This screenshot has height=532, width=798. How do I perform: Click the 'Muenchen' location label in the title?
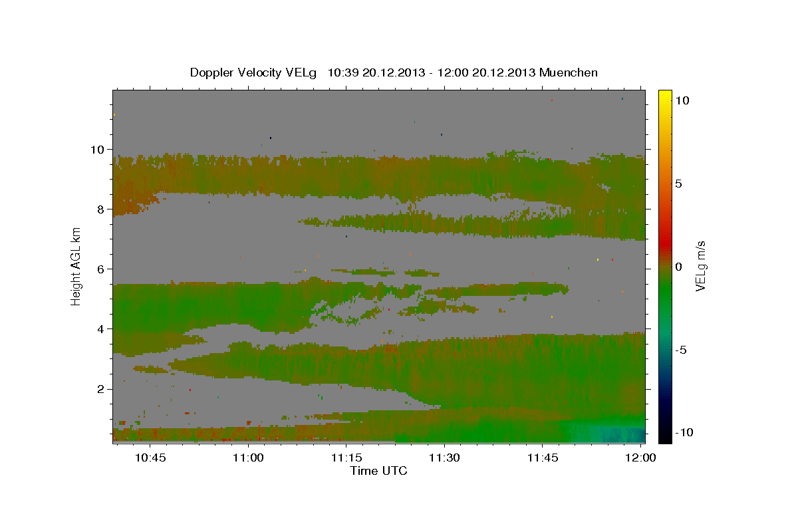(569, 72)
